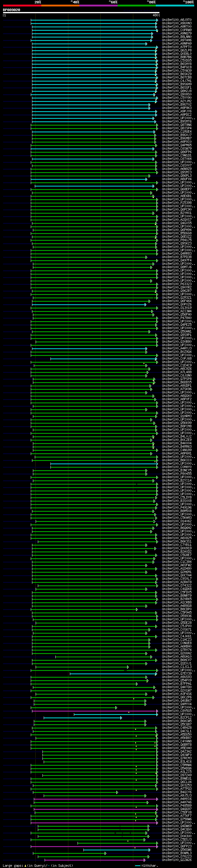The image size is (197, 868).
Task: Select the label UniRef100_B6TCB8
Action: point(177,77)
